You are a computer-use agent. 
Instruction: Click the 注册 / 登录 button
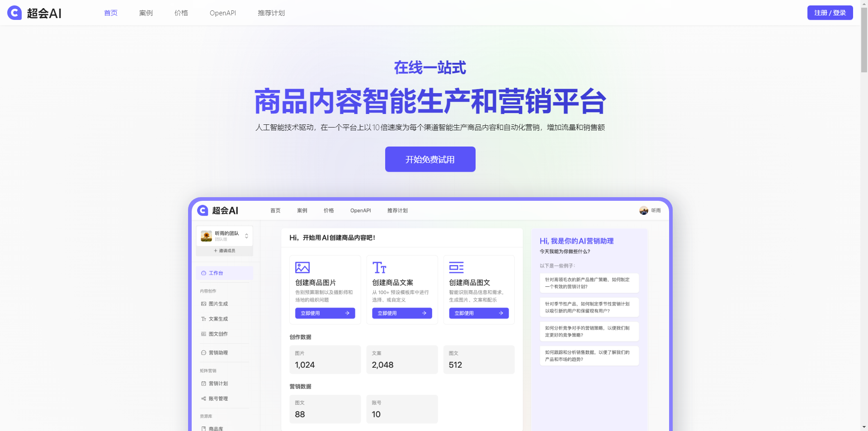tap(830, 13)
